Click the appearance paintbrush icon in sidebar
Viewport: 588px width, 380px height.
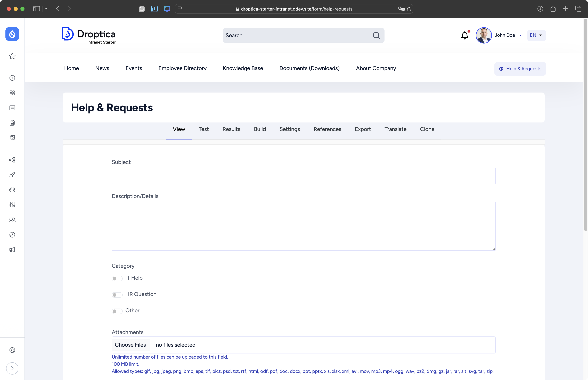click(x=12, y=175)
